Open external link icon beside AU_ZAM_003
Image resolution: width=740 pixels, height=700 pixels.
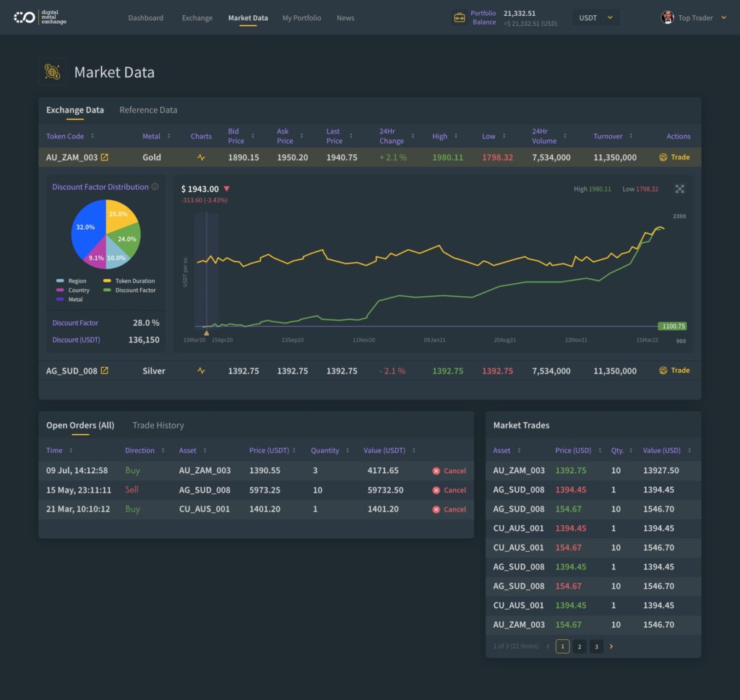click(x=104, y=157)
